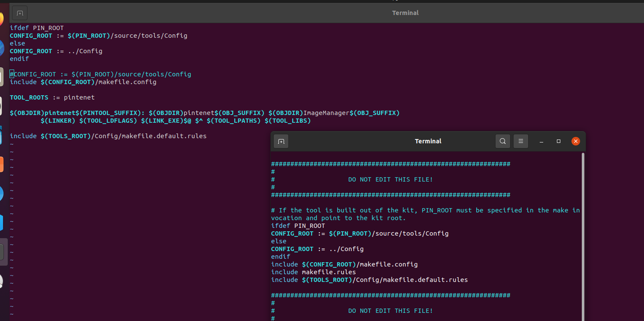Open the hamburger menu of the front Terminal
This screenshot has height=321, width=644.
coord(520,141)
